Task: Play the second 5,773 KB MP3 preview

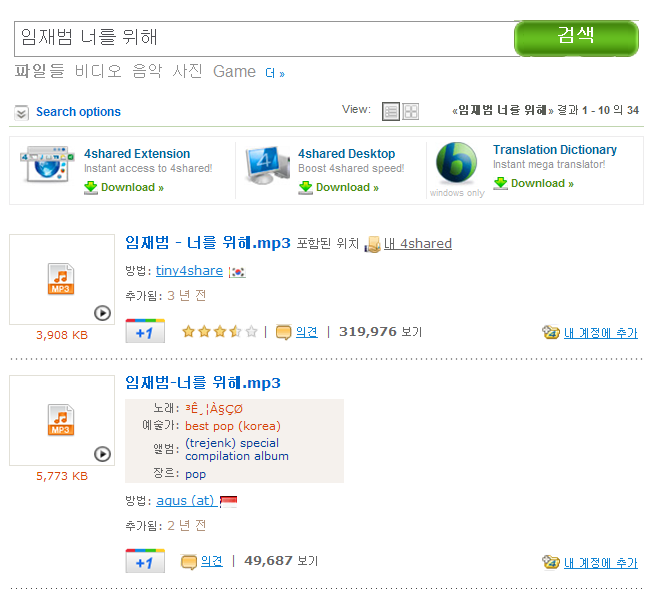Action: (x=102, y=454)
